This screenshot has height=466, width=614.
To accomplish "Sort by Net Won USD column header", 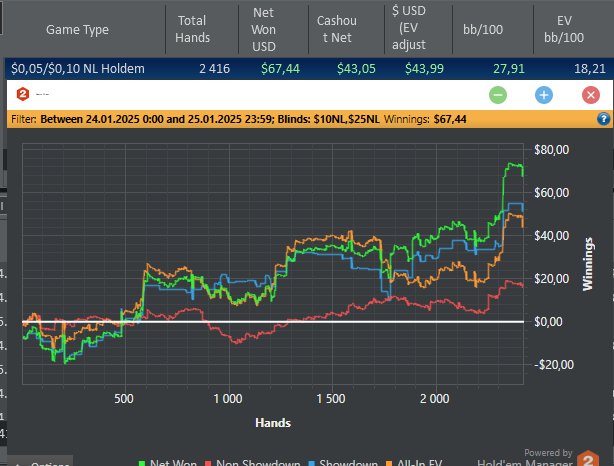I will (x=264, y=29).
